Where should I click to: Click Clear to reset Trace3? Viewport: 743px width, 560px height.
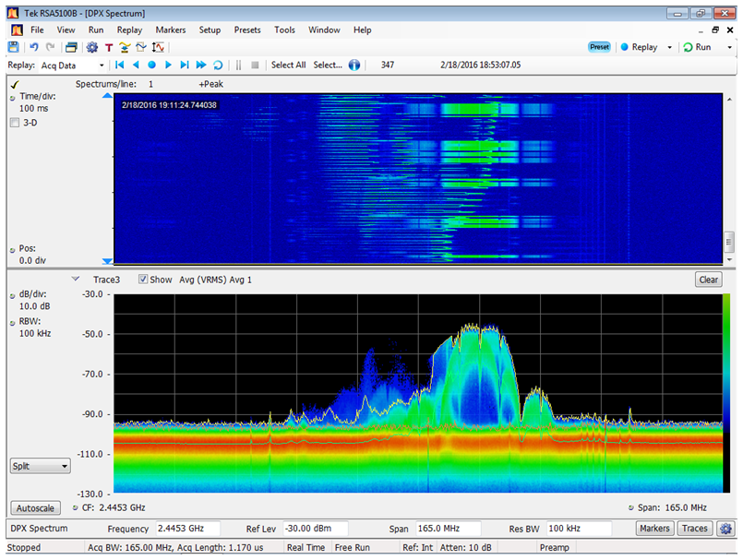(708, 280)
